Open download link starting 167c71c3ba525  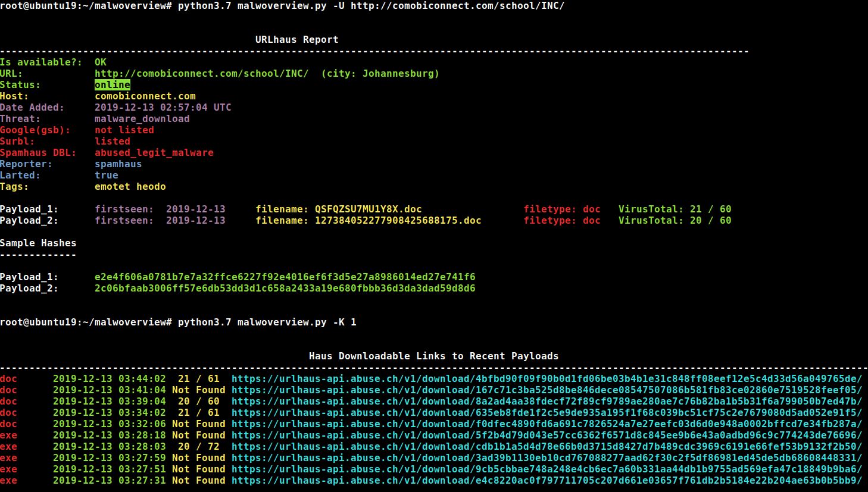point(547,390)
